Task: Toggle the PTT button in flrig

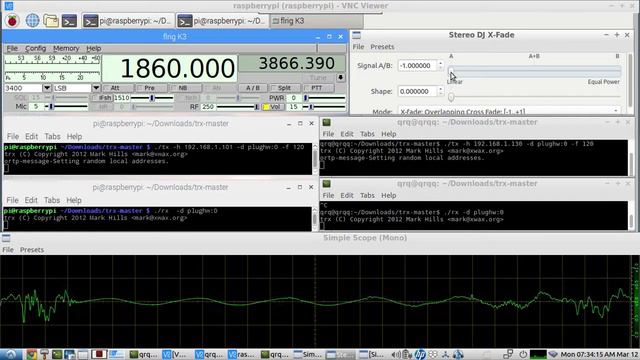Action: (318, 88)
